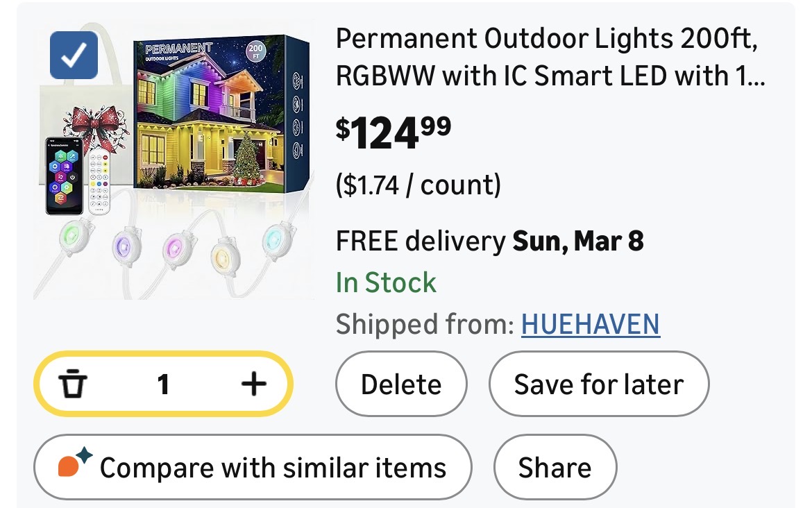Click the quantity value 1

(163, 384)
